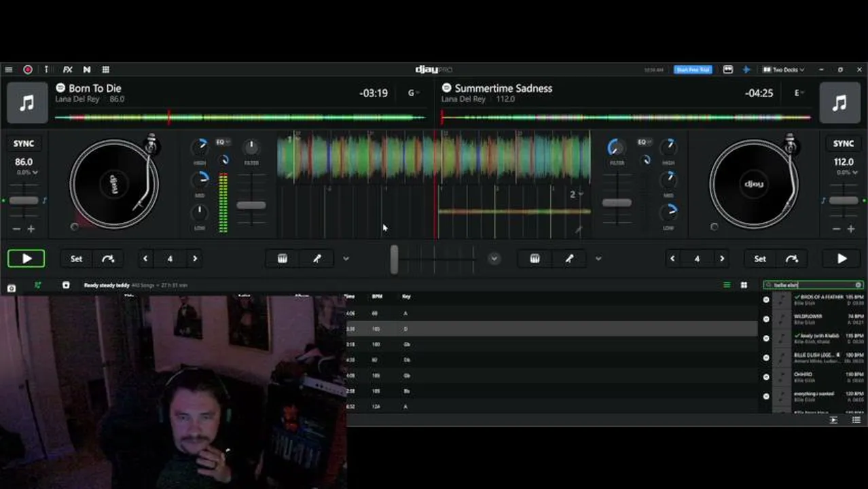Viewport: 868px width, 489px height.
Task: Open the deck 2 selector dropdown on waveform
Action: point(577,194)
